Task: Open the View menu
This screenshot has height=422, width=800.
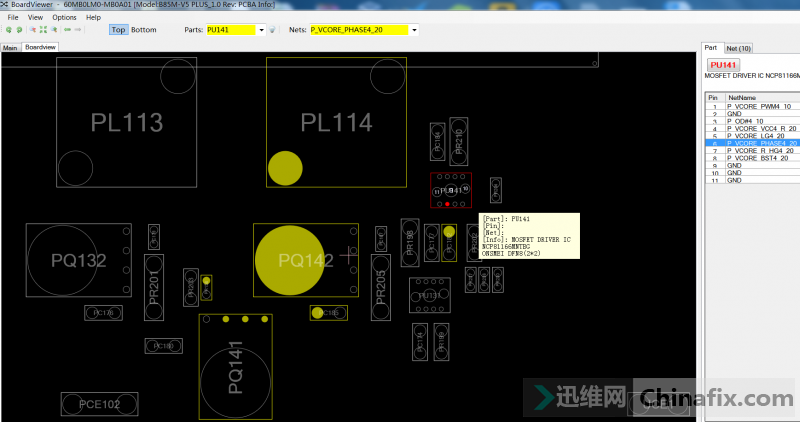Action: pos(35,17)
